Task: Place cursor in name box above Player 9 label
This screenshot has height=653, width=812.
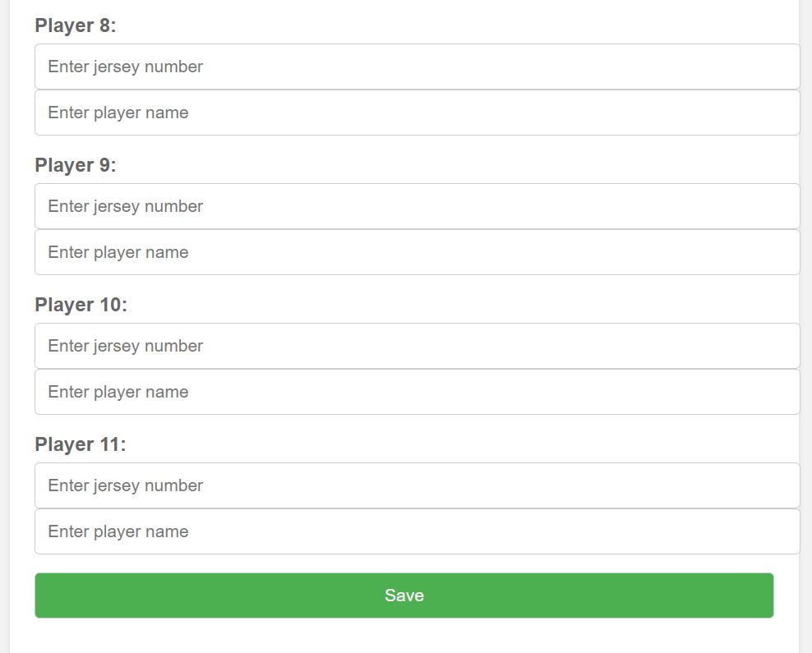Action: point(418,113)
